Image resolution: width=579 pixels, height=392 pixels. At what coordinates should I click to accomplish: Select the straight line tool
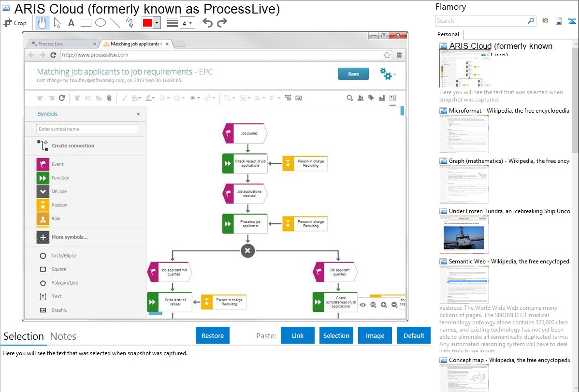point(115,23)
